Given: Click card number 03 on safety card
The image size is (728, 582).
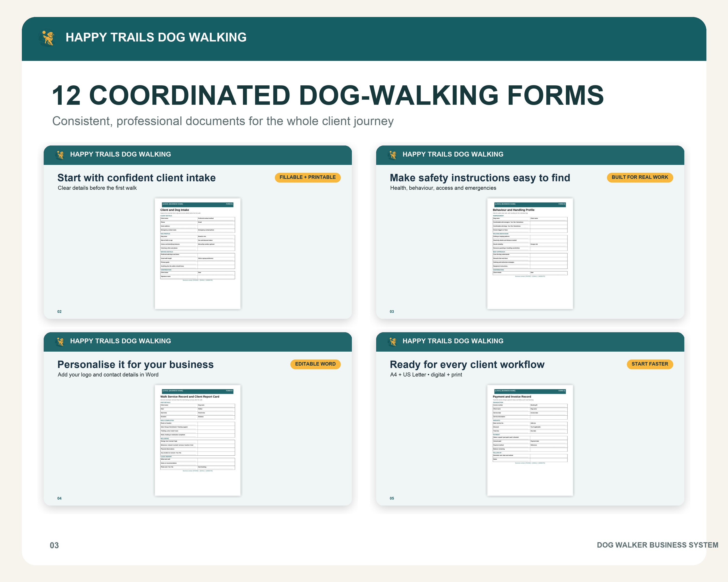Looking at the screenshot, I should point(392,311).
